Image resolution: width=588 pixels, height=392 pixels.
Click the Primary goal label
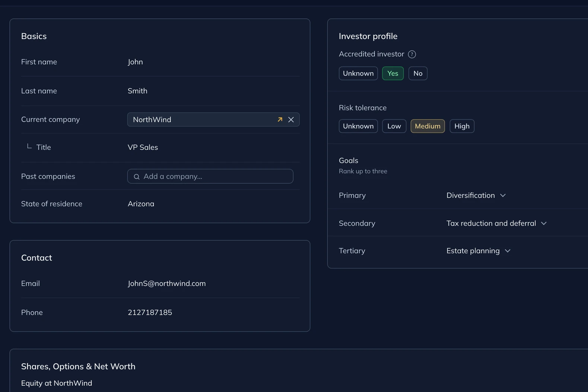pos(352,195)
